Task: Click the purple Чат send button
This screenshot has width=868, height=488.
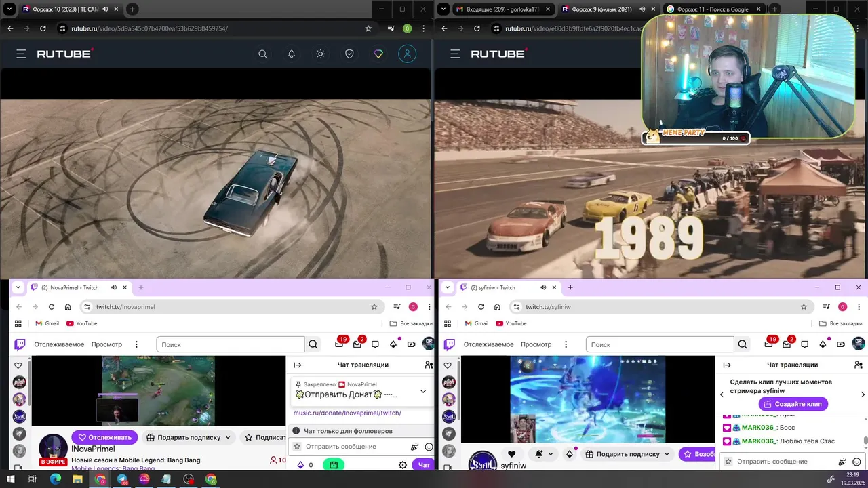Action: point(424,465)
